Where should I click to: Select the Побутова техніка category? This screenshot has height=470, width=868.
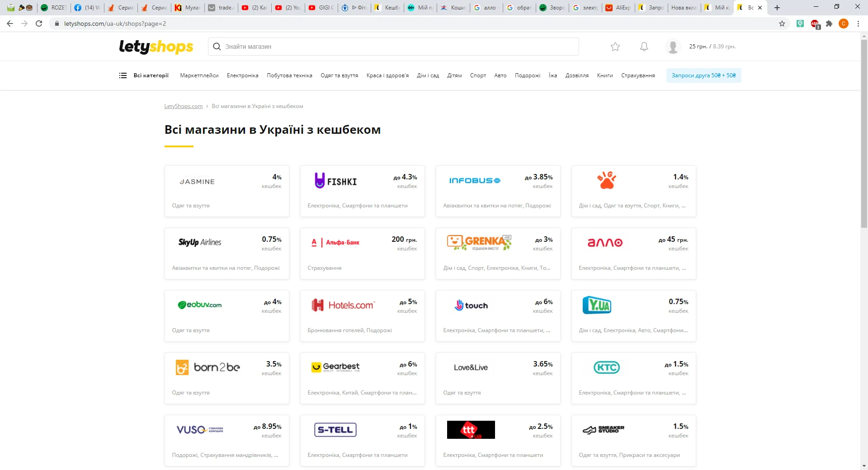[x=289, y=75]
